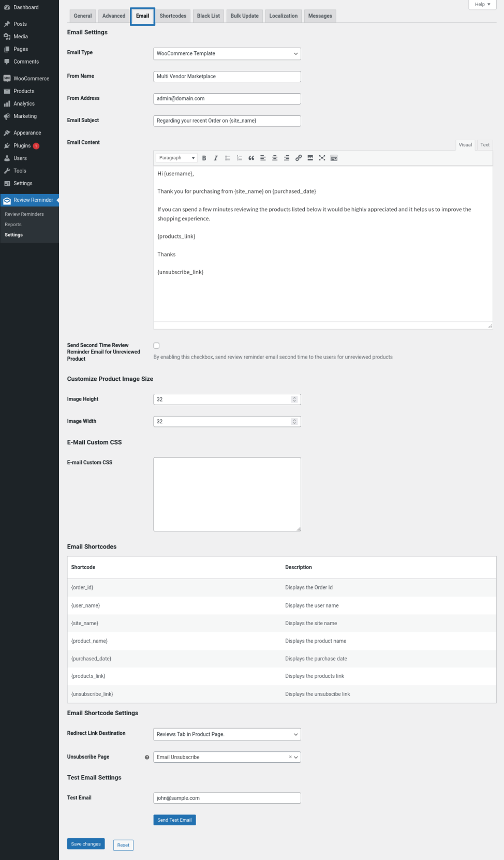The width and height of the screenshot is (504, 860).
Task: Open Review Reminders submenu link
Action: click(x=24, y=214)
